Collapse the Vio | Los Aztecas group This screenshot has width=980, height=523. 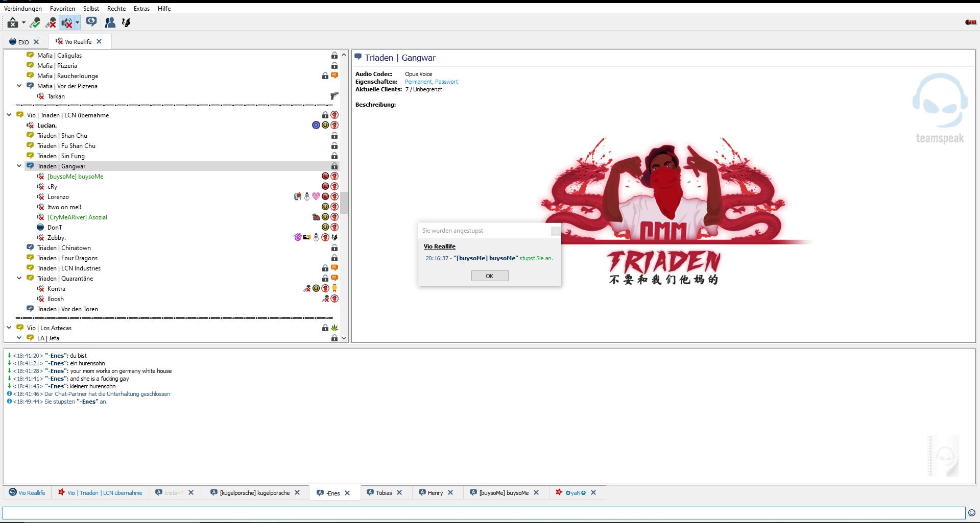(9, 328)
